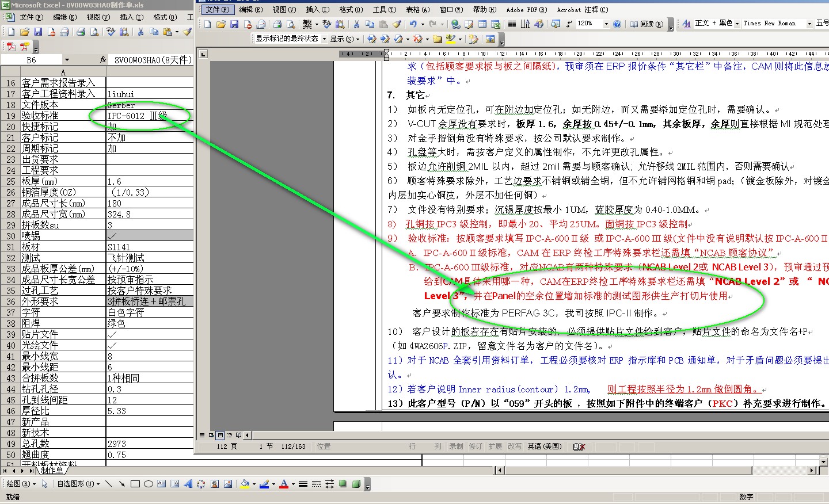Screen dimensions: 829x504
Task: Open 自选图形(U) AutoShapes dropdown
Action: pos(78,484)
